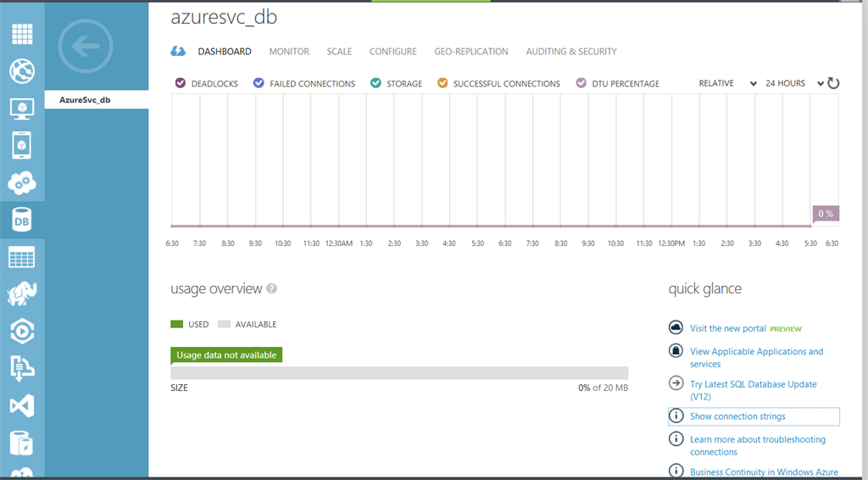This screenshot has width=868, height=480.
Task: Open Business Continuity in Windows Azure link
Action: tap(764, 472)
